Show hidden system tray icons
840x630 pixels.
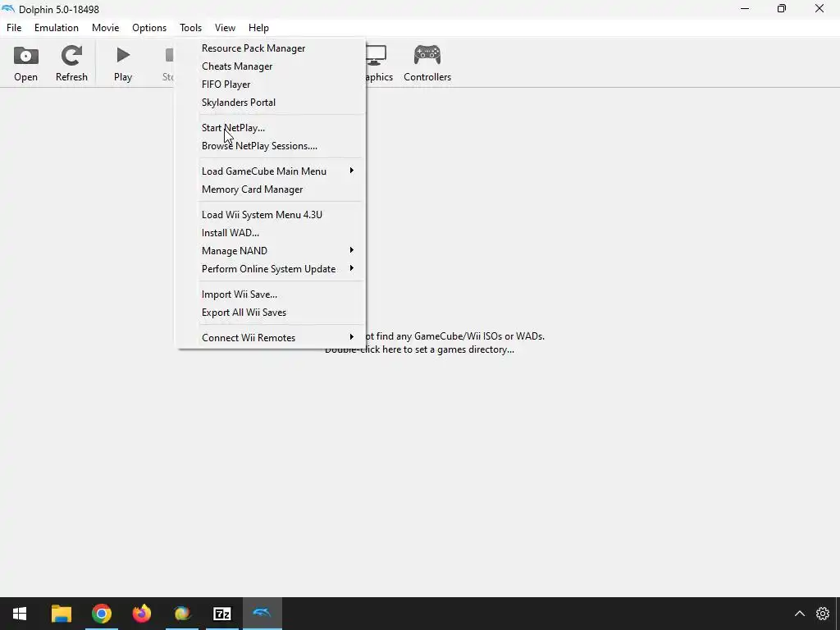coord(799,614)
